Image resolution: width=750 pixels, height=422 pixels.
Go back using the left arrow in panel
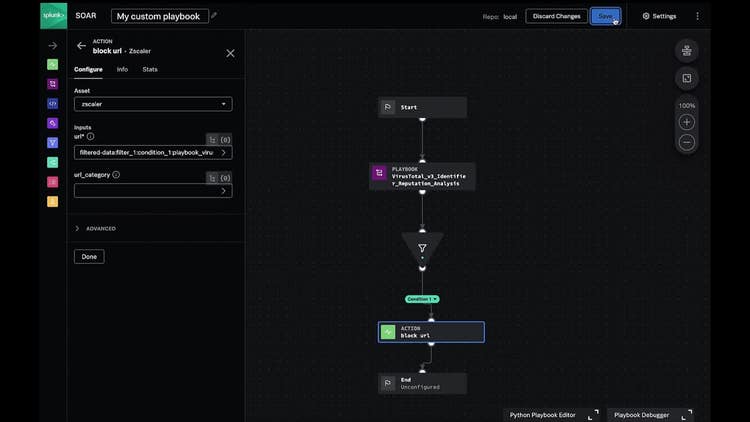(x=81, y=46)
